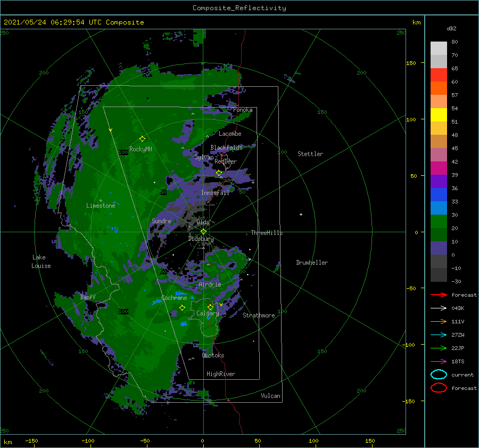
Task: Click the Drumheller label on the map
Action: 312,263
